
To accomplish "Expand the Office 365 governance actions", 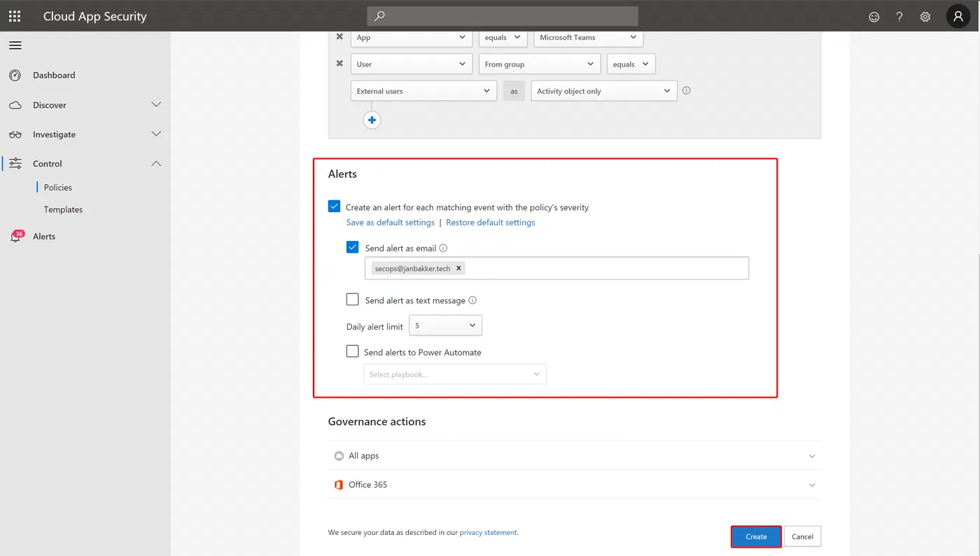I will click(x=812, y=485).
